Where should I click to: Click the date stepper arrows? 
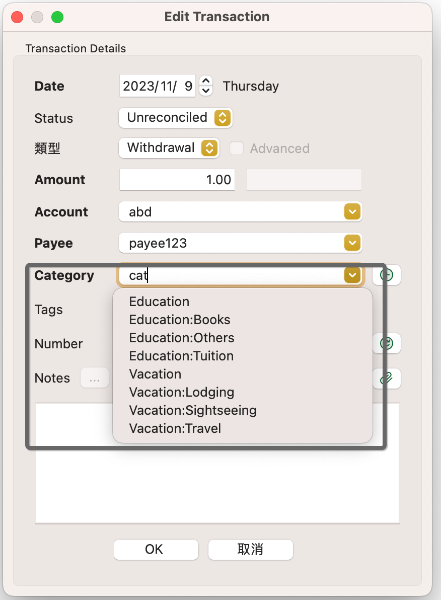click(x=206, y=86)
